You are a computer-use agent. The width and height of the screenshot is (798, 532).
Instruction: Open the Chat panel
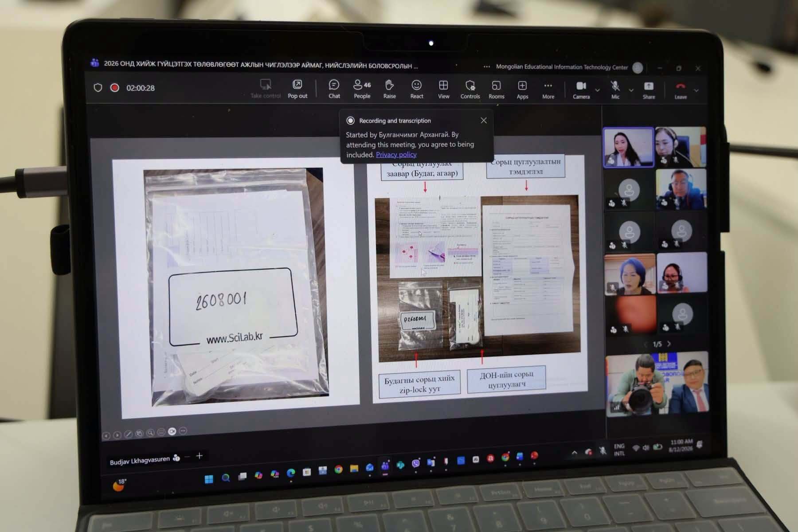334,89
